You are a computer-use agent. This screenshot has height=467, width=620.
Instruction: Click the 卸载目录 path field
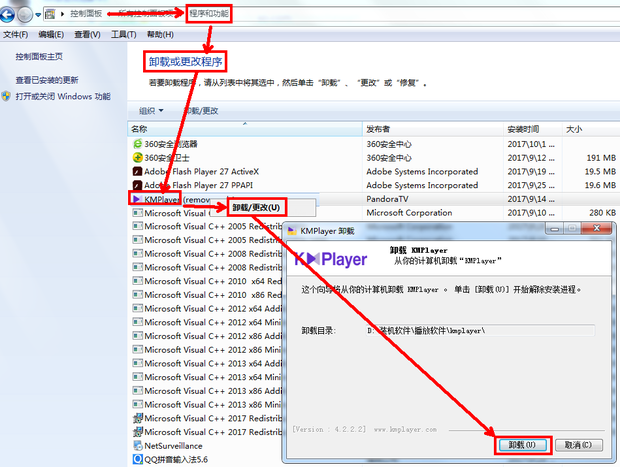tap(480, 331)
